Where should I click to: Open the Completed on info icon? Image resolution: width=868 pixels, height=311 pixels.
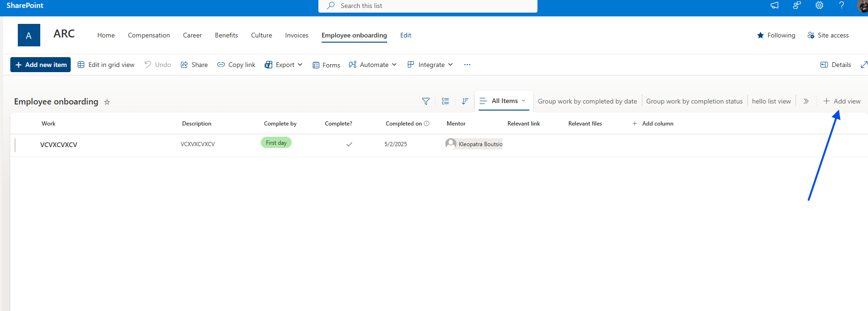(x=427, y=124)
